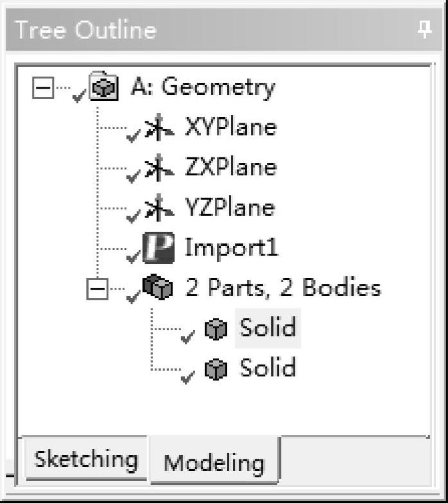The image size is (448, 503).
Task: Click the last Solid body icon
Action: click(216, 369)
